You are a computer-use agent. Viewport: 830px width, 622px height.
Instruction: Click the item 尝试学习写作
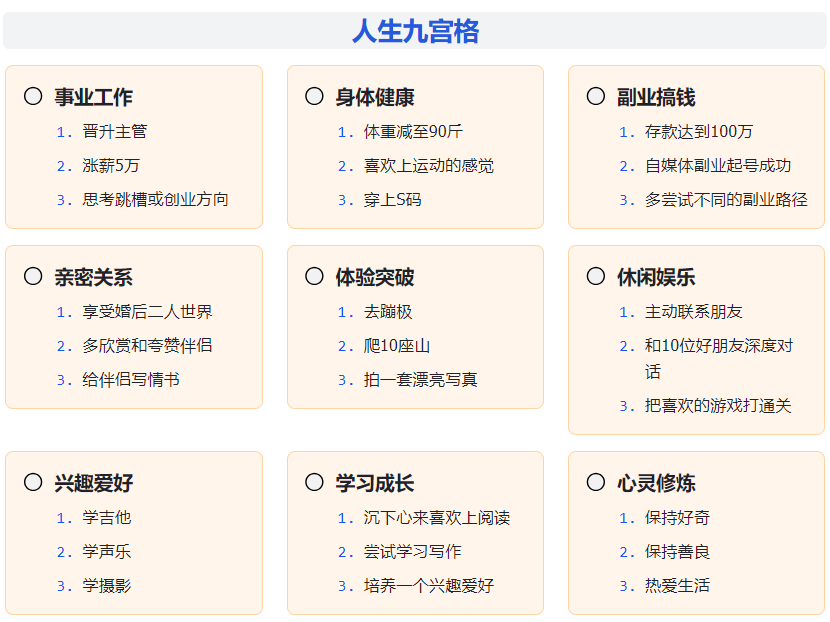(x=412, y=552)
